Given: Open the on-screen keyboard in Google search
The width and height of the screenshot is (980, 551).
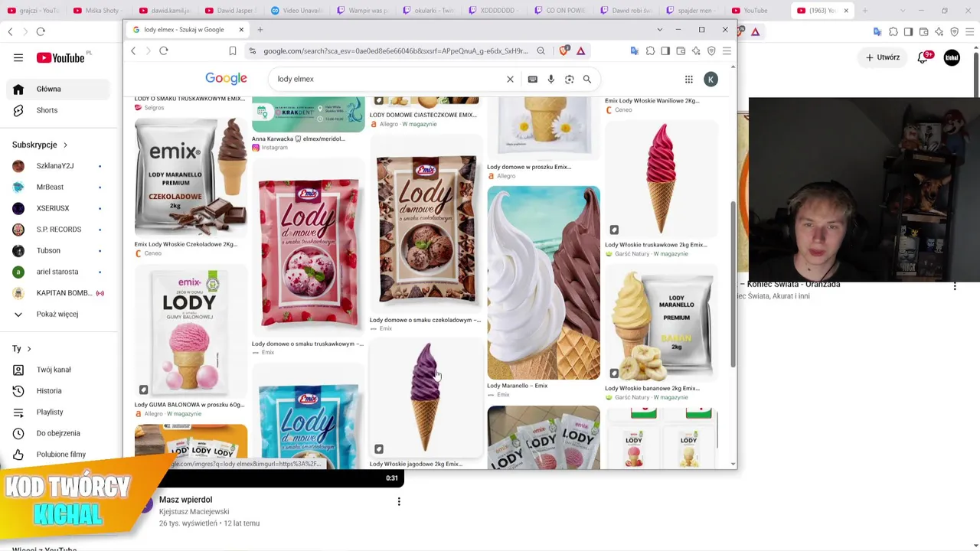Looking at the screenshot, I should pyautogui.click(x=532, y=79).
